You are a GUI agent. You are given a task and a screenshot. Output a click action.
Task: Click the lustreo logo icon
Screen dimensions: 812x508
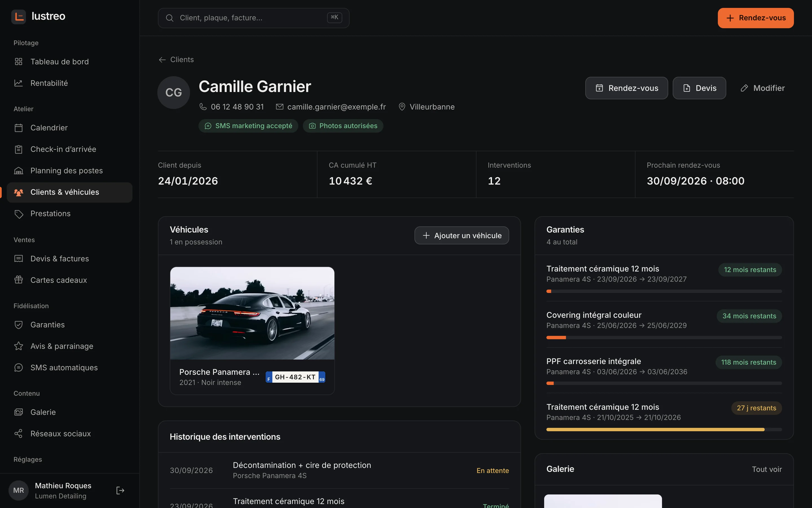point(18,16)
